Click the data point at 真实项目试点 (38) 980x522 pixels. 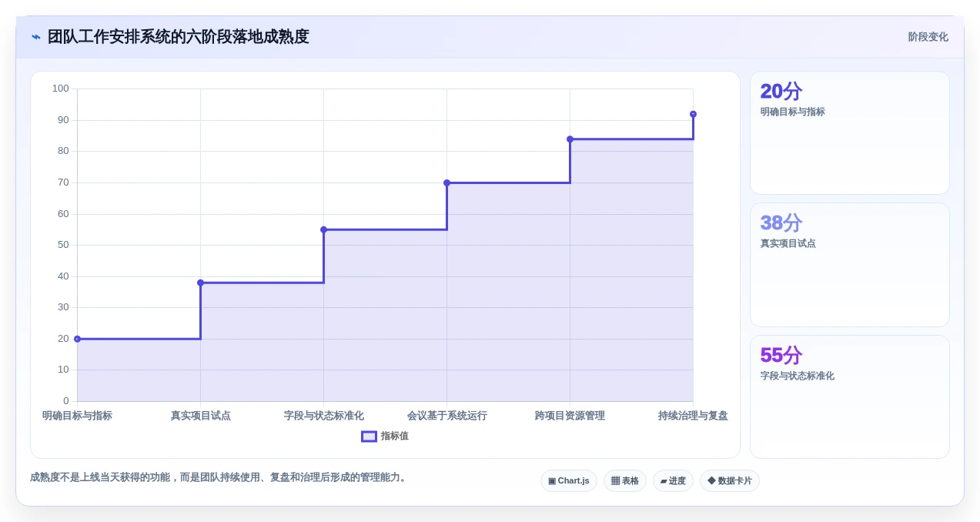tap(200, 283)
